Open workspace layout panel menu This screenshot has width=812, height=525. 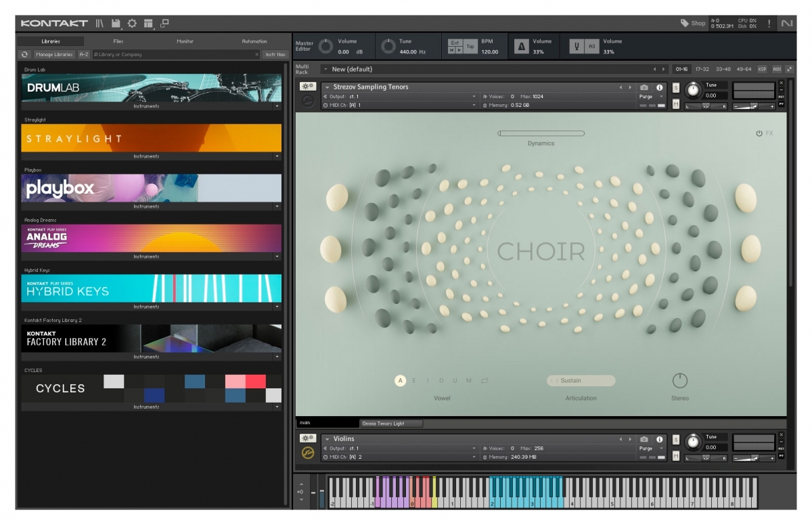click(x=148, y=23)
